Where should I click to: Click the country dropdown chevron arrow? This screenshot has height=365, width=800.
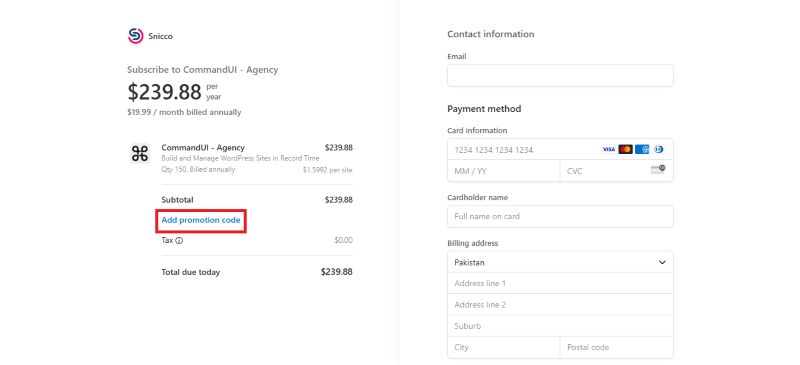(662, 262)
